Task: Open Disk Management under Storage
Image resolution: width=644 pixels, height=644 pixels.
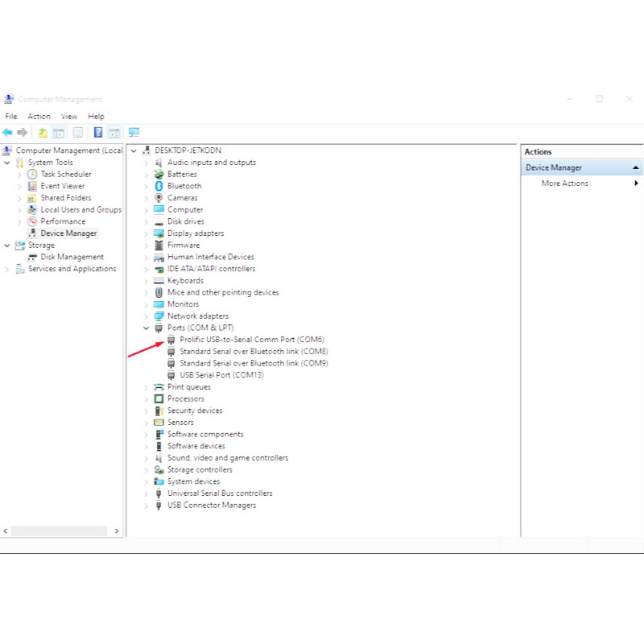Action: 72,257
